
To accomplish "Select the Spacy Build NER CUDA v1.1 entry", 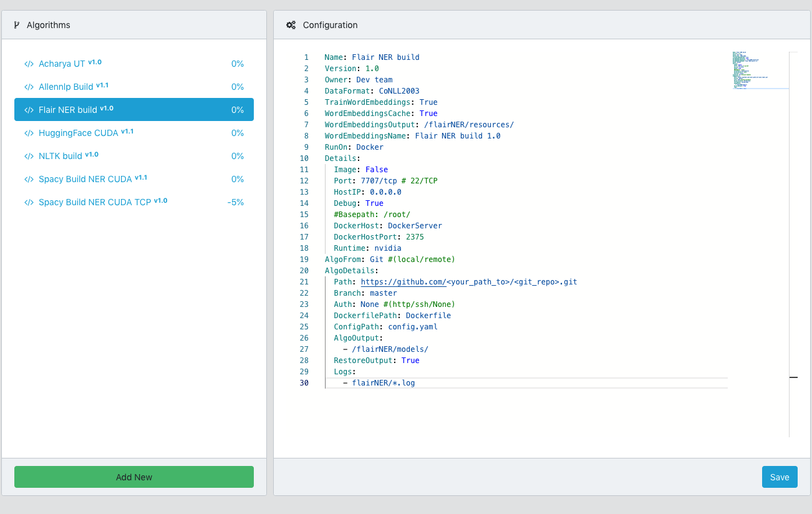I will point(85,179).
